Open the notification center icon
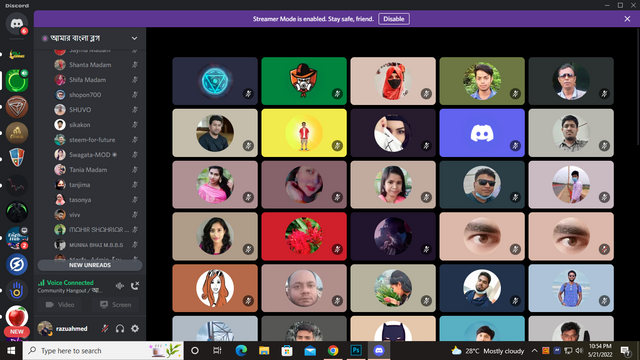The width and height of the screenshot is (640, 360). pyautogui.click(x=625, y=351)
